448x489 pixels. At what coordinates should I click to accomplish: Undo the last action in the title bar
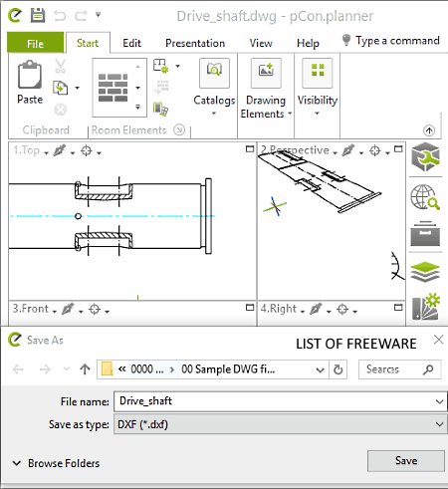pyautogui.click(x=60, y=15)
